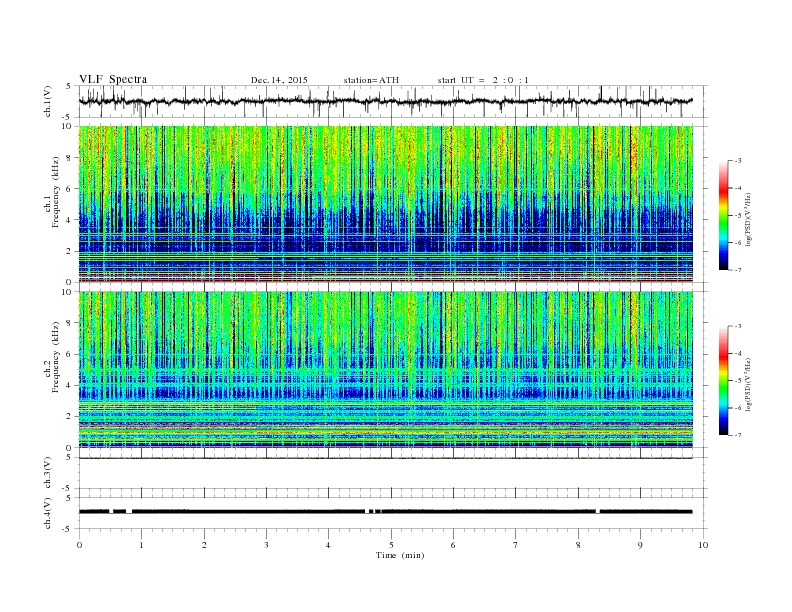Click the 'ch.1(V)' waveform axis label

(x=48, y=101)
